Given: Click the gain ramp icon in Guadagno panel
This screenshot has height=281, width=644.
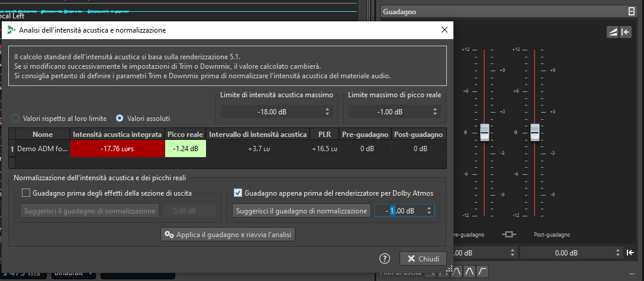Looking at the screenshot, I should (x=613, y=33).
